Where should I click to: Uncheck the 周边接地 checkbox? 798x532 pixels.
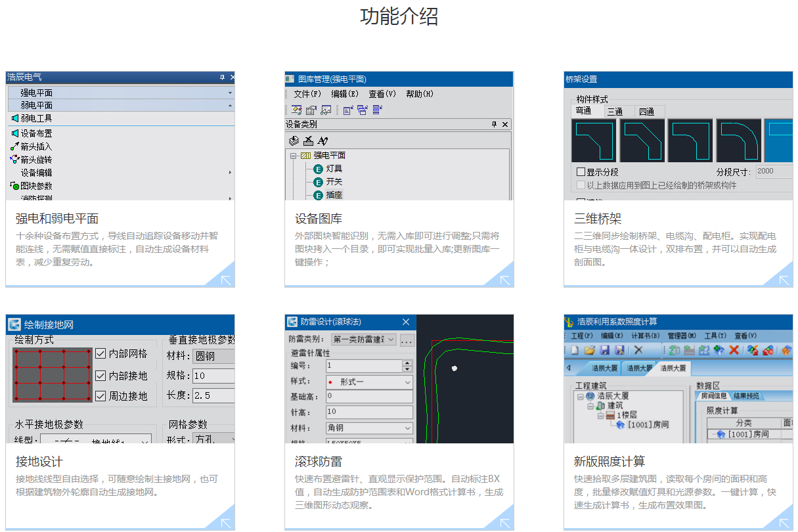(x=100, y=396)
